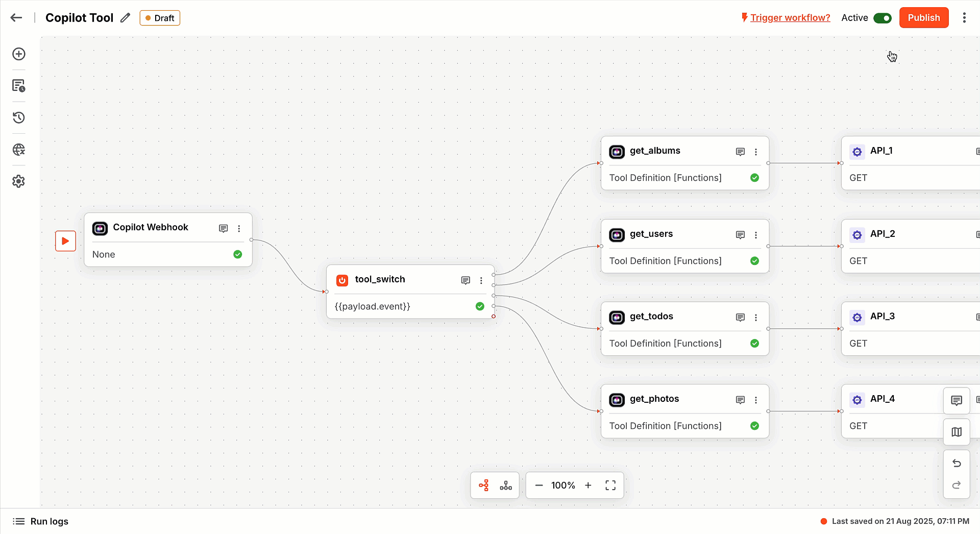Viewport: 980px width, 534px height.
Task: Open the scheduled logs icon in sidebar
Action: [x=19, y=85]
